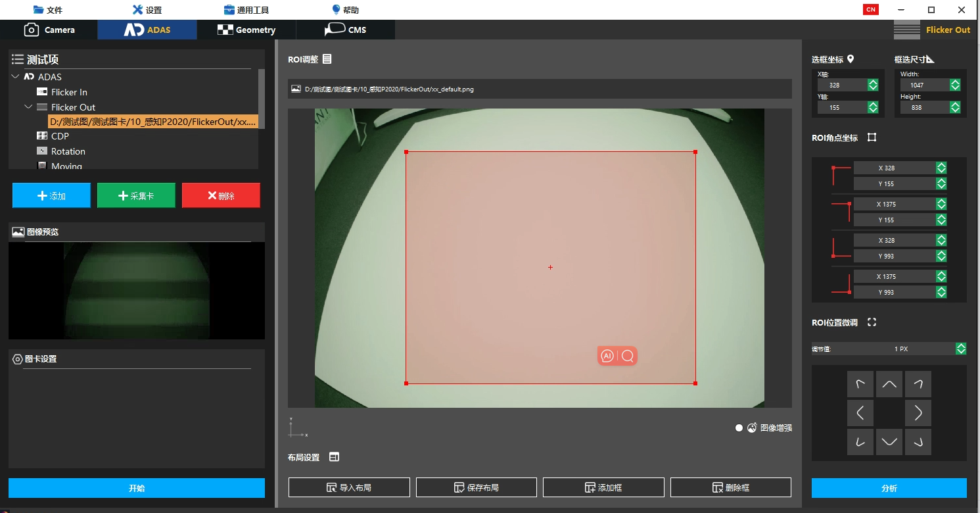The height and width of the screenshot is (513, 980).
Task: Select the CDP test item
Action: click(60, 136)
